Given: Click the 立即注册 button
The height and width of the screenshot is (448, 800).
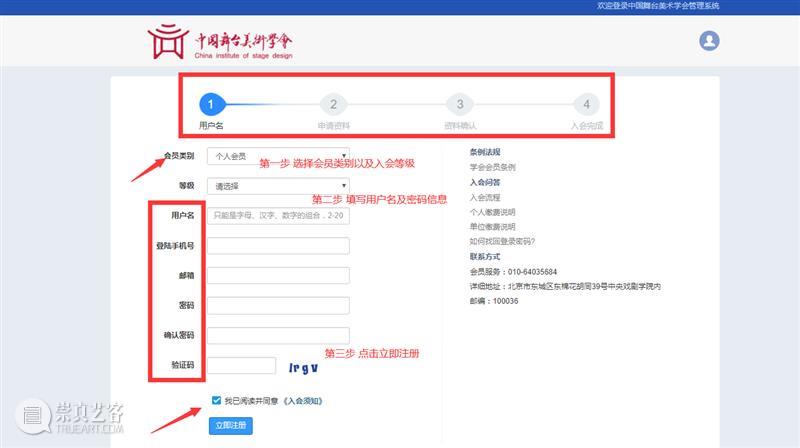Looking at the screenshot, I should [x=231, y=426].
